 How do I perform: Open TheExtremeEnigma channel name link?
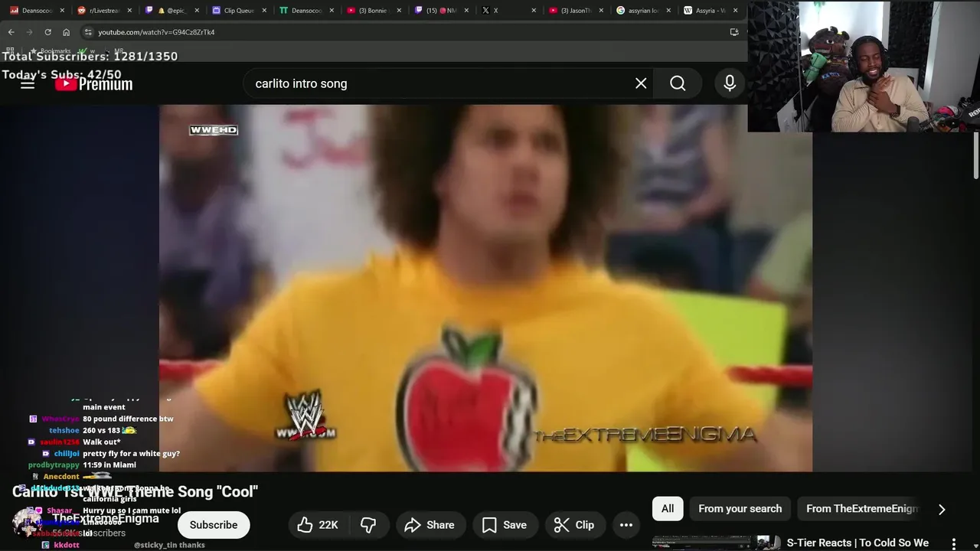pyautogui.click(x=106, y=519)
